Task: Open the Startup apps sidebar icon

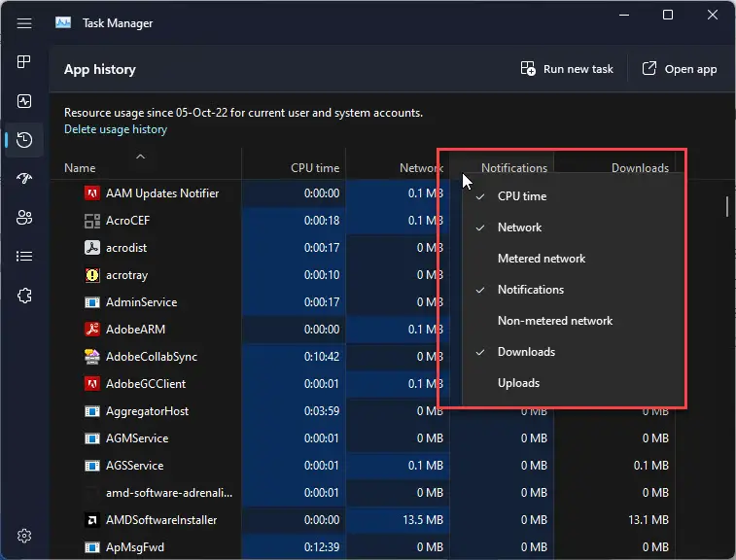Action: (24, 178)
